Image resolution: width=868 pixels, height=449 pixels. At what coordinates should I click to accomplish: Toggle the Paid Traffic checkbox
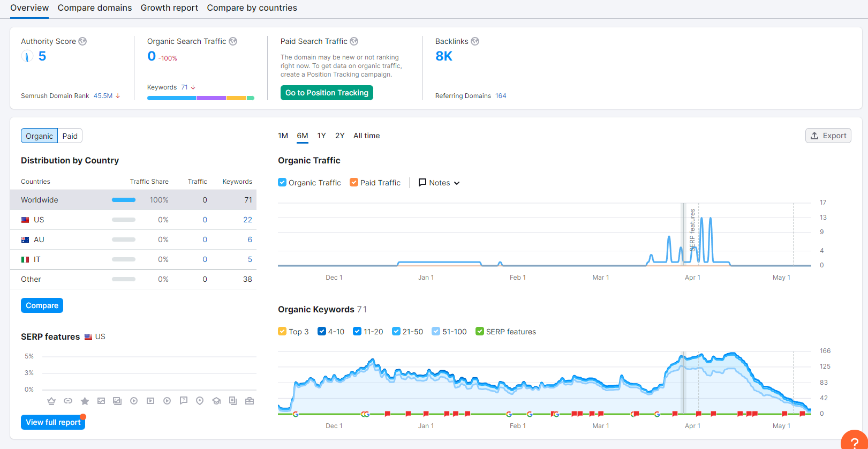[354, 182]
